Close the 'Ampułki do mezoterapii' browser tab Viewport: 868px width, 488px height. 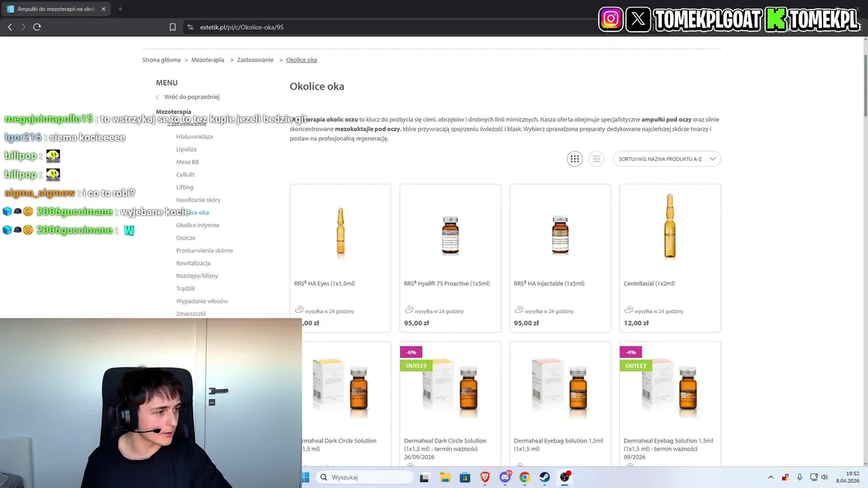pyautogui.click(x=104, y=9)
